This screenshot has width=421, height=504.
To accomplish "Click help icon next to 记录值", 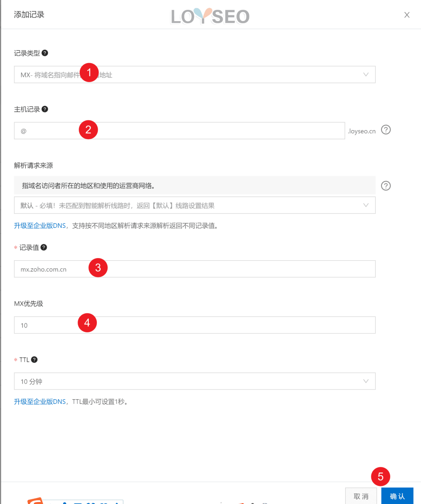I will [44, 247].
